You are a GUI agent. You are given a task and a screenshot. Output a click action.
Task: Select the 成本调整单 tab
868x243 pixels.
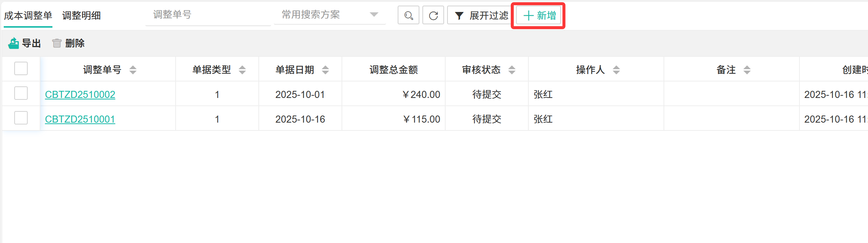pyautogui.click(x=28, y=16)
